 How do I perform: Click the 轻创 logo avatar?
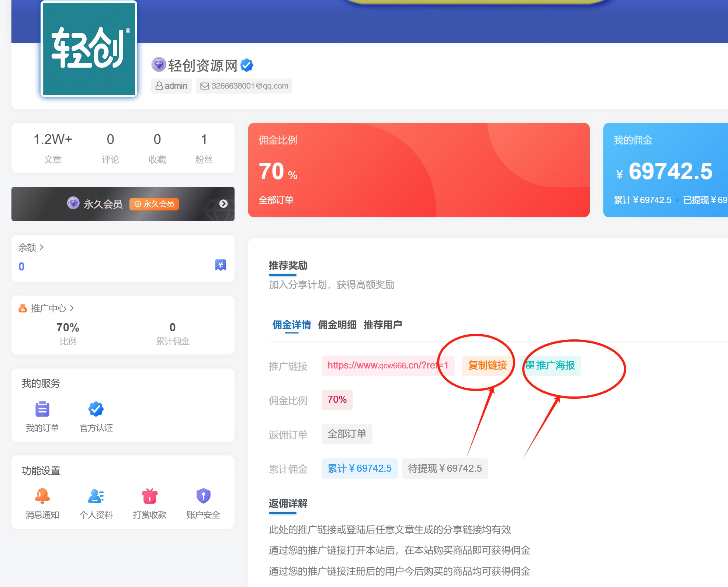[x=89, y=49]
